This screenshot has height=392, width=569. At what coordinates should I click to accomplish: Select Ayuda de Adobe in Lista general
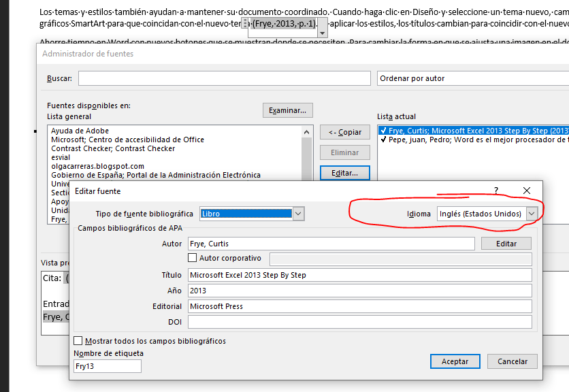80,131
